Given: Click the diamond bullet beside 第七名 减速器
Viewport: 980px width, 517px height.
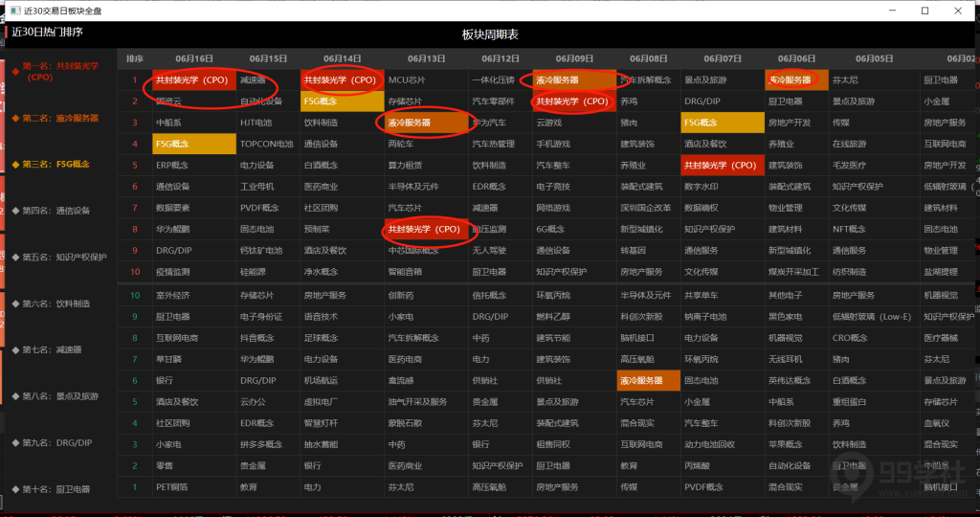Looking at the screenshot, I should click(15, 349).
